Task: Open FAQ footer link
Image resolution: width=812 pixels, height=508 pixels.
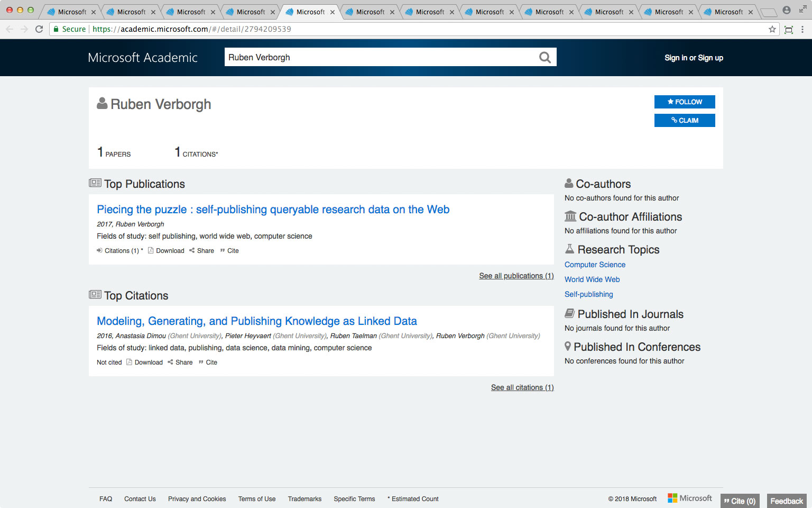Action: 106,499
